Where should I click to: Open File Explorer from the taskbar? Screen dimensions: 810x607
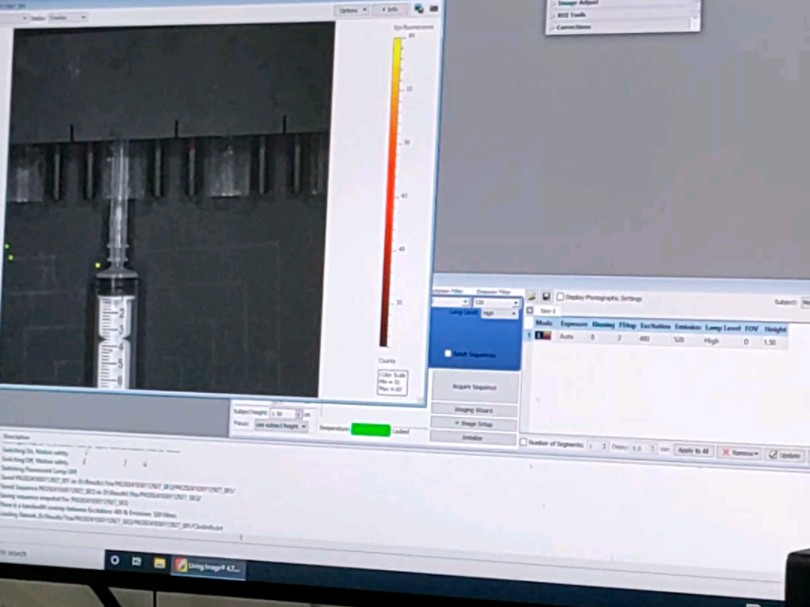[159, 563]
